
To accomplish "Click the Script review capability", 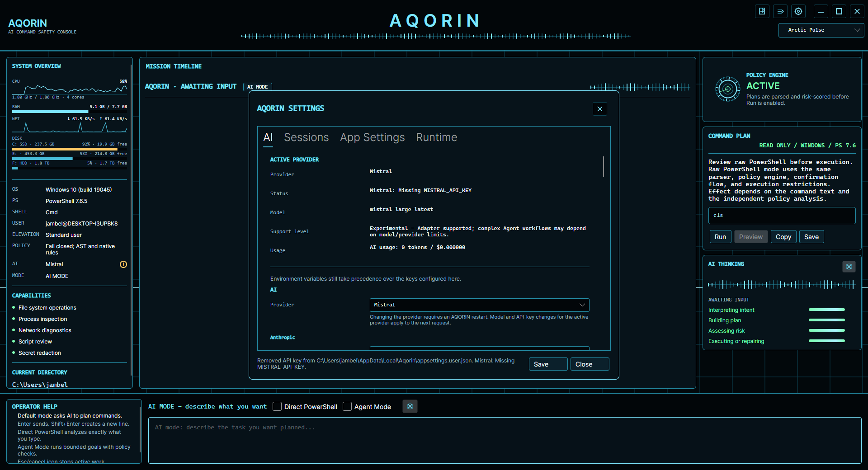I will point(35,342).
